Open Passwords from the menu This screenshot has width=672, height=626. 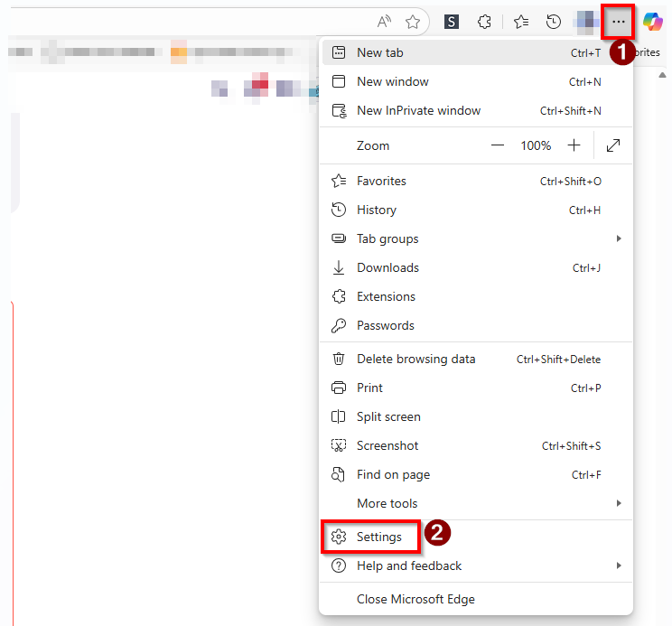click(476, 325)
